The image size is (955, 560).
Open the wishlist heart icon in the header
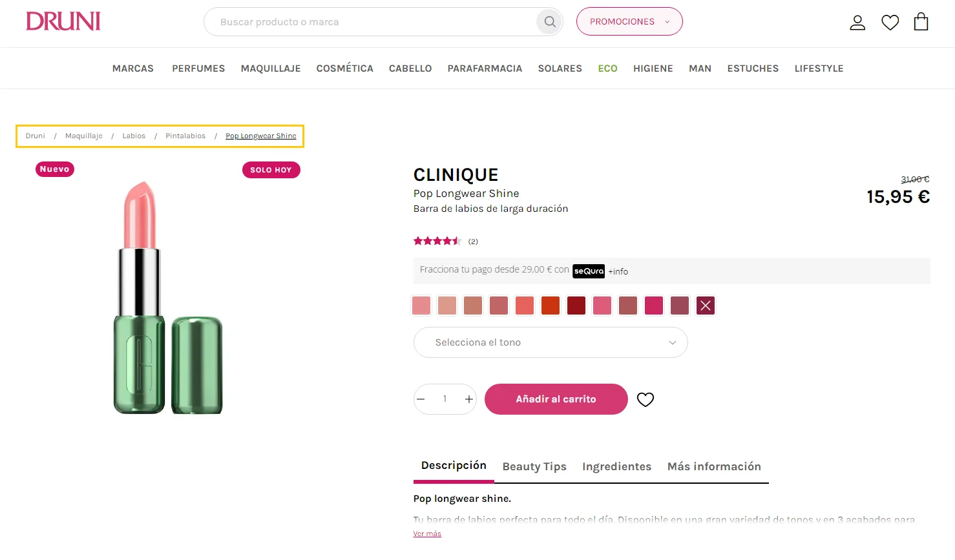(890, 21)
